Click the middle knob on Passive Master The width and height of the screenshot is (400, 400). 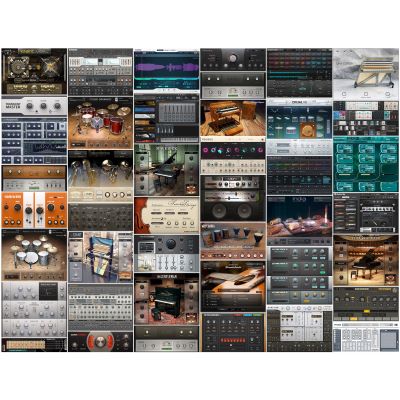(43, 106)
